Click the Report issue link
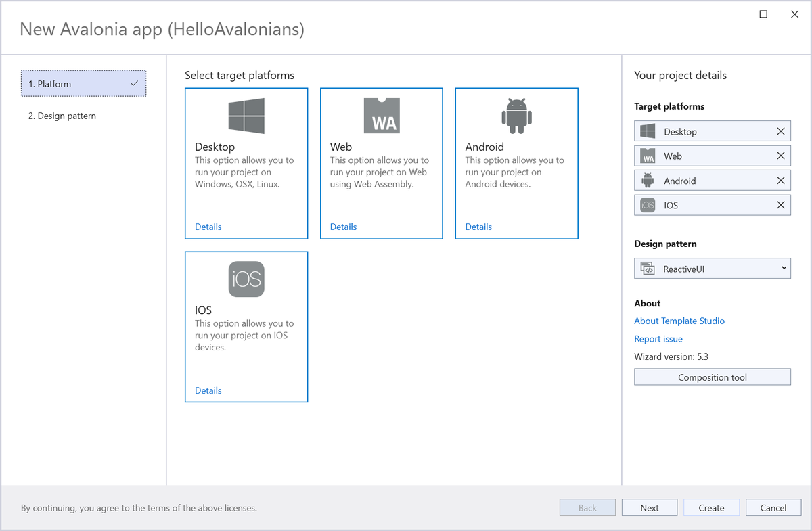The height and width of the screenshot is (531, 812). pos(658,339)
